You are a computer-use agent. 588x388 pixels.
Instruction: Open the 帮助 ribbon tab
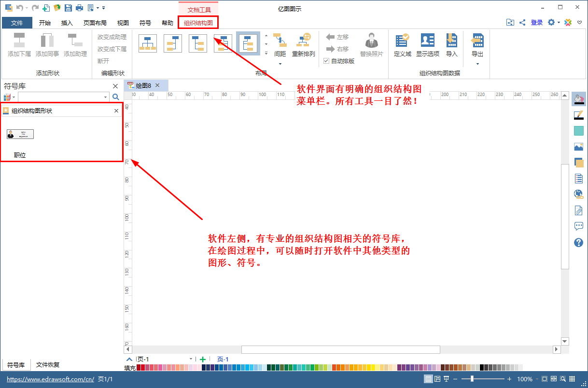click(168, 23)
